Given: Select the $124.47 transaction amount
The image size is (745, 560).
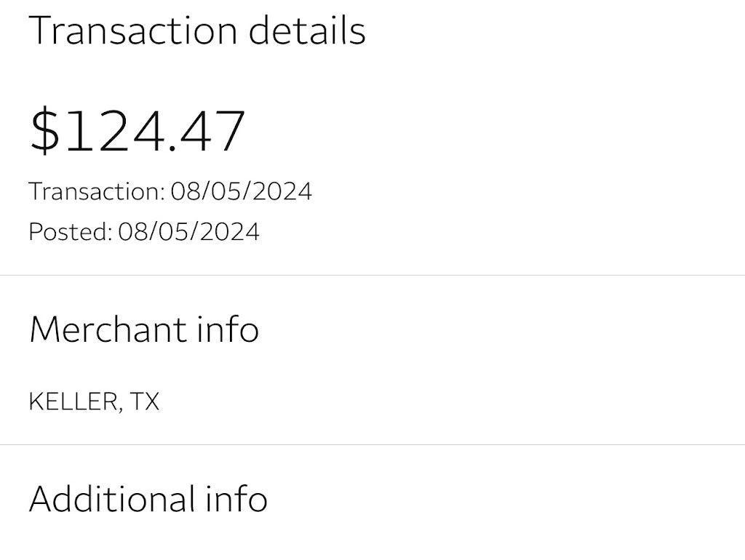Looking at the screenshot, I should coord(138,131).
